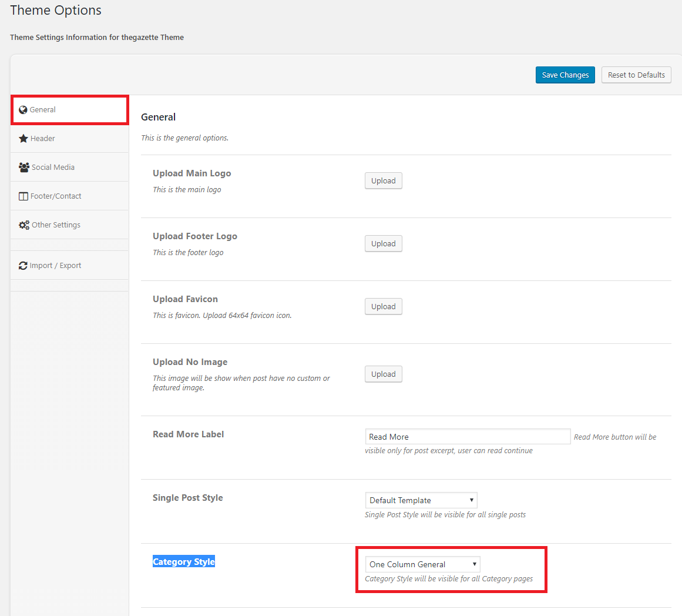Focus the Read More Label text field

[x=467, y=437]
